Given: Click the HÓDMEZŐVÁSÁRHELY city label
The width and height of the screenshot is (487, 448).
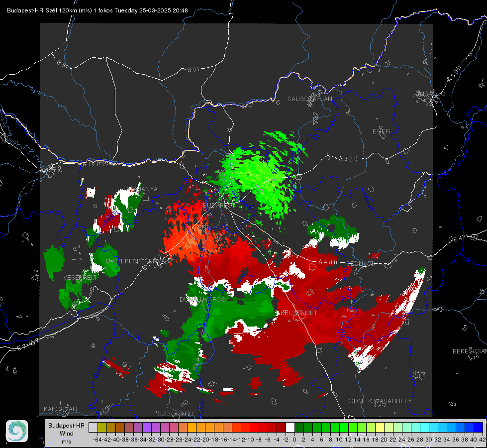Looking at the screenshot, I should [x=378, y=401].
